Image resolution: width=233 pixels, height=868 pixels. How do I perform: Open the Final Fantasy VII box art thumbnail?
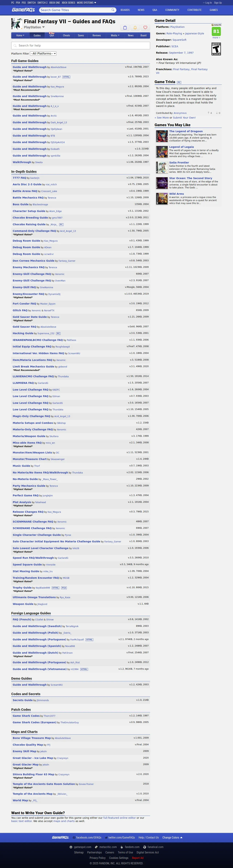[17, 24]
